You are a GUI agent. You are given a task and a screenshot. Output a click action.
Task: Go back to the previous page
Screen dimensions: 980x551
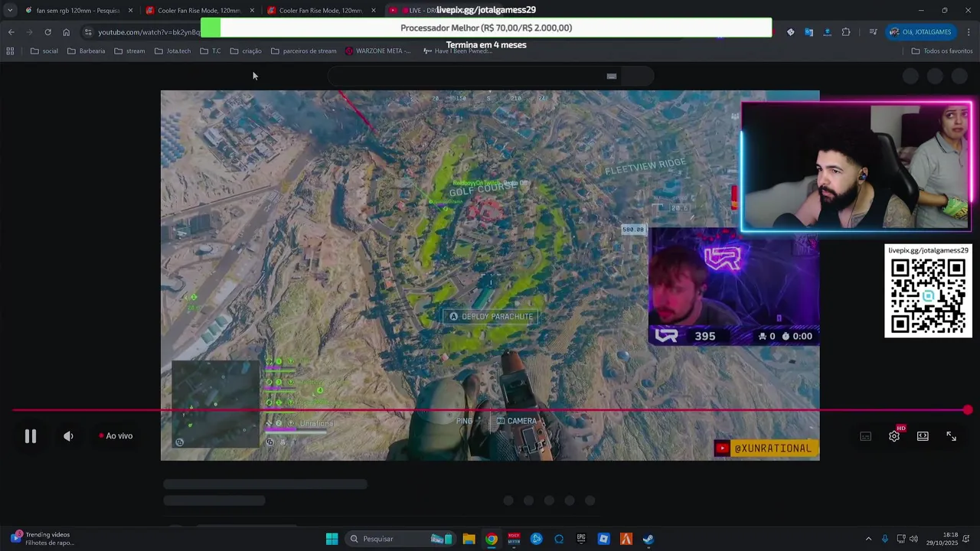click(11, 32)
